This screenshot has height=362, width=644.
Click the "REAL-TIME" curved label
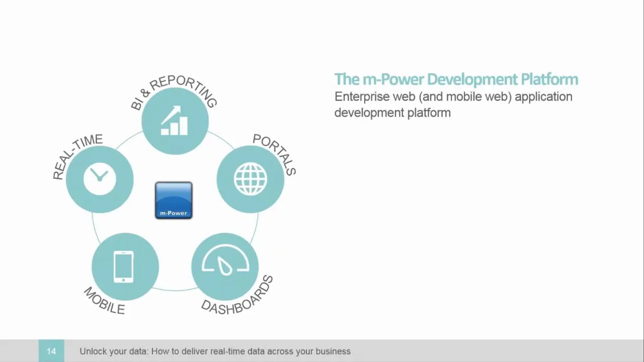pyautogui.click(x=77, y=156)
